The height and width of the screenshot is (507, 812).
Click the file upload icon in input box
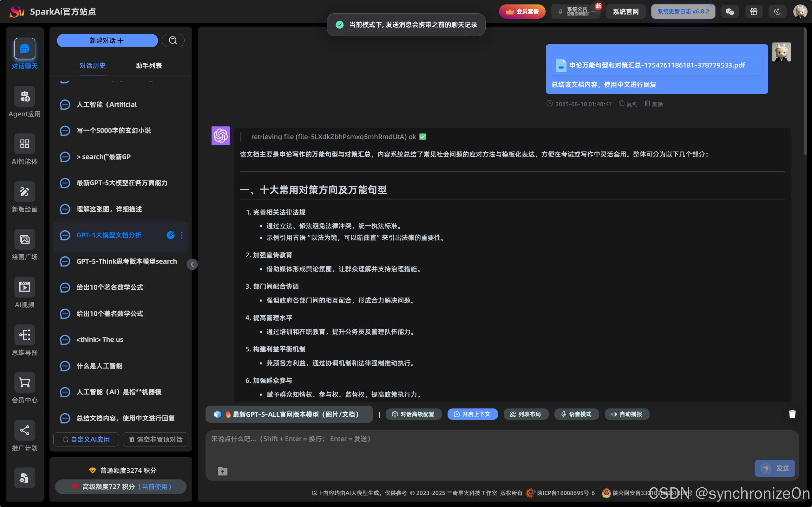click(x=222, y=471)
